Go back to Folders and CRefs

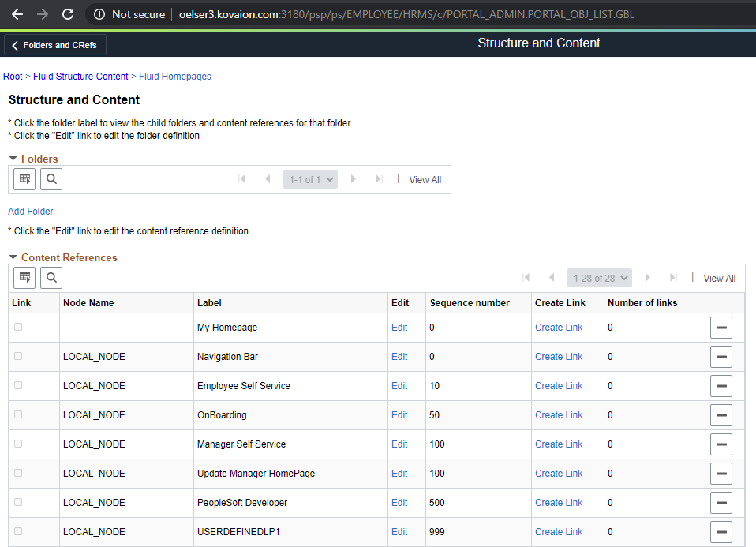(x=55, y=45)
